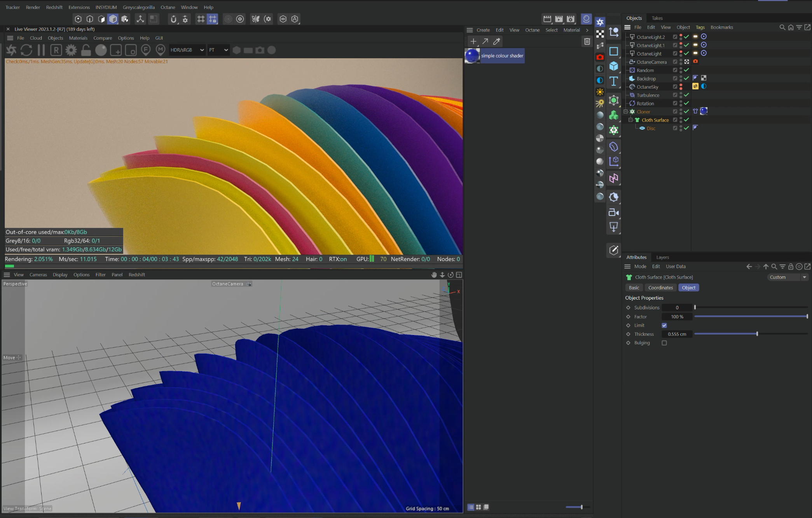Select the Text spline tool icon

click(614, 81)
